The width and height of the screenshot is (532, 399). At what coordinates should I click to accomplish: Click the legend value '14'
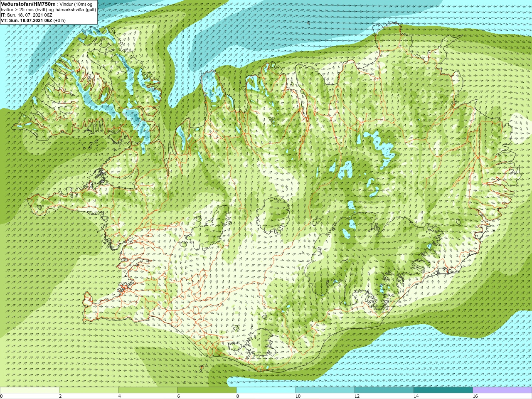tap(416, 396)
